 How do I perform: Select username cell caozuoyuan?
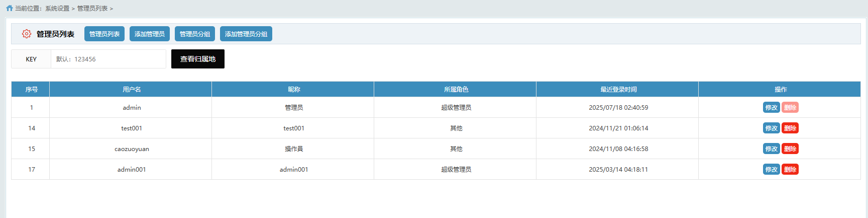pos(132,149)
